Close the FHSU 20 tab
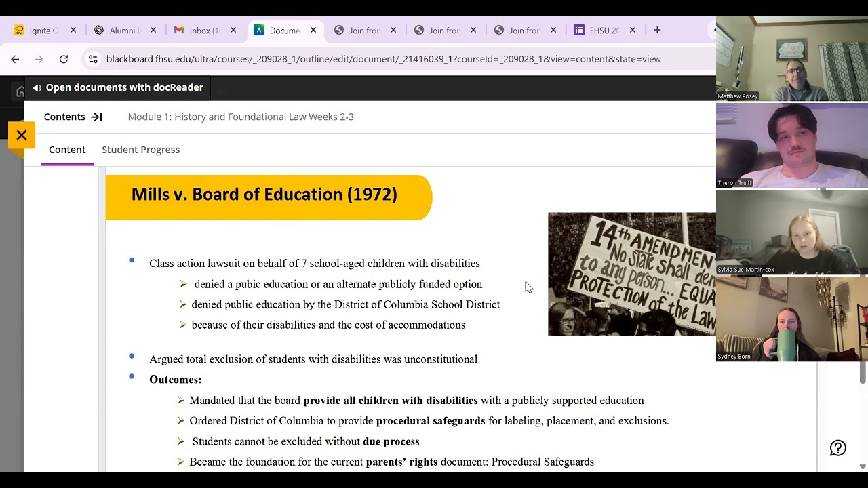The height and width of the screenshot is (488, 868). (x=633, y=30)
